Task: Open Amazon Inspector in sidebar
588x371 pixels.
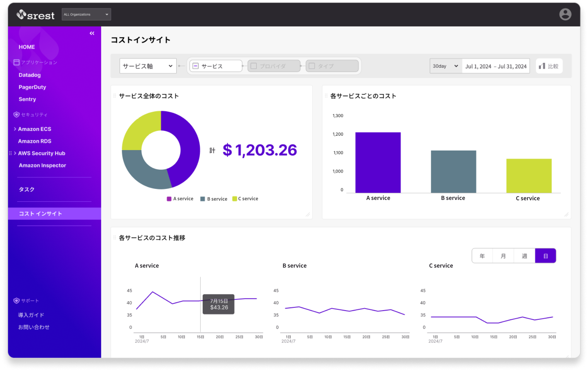Action: pyautogui.click(x=42, y=165)
